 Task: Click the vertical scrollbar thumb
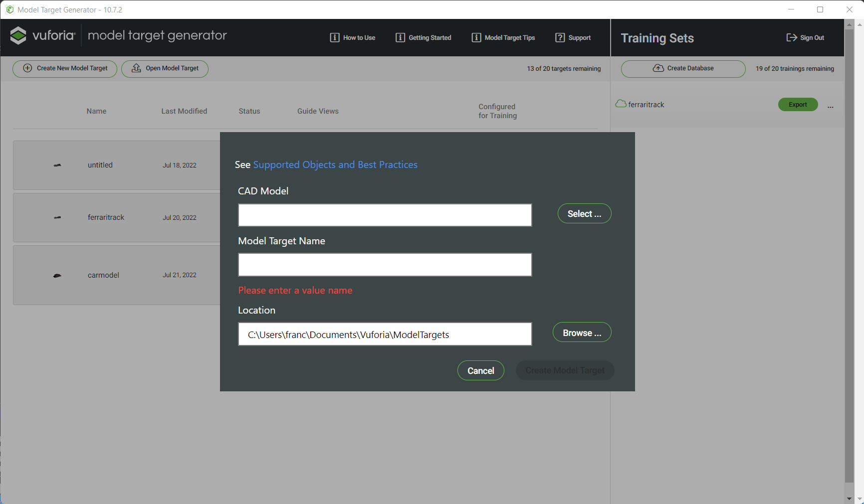[849, 255]
